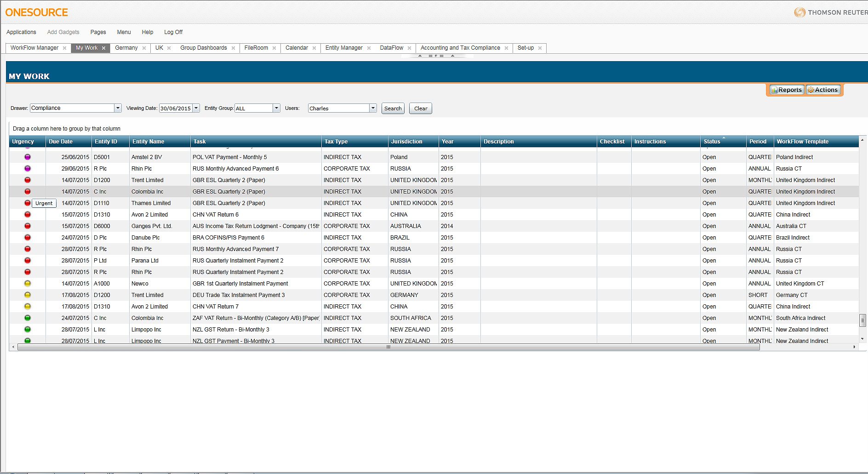
Task: Click the Viewing Date field 30/06/2015
Action: [x=176, y=109]
